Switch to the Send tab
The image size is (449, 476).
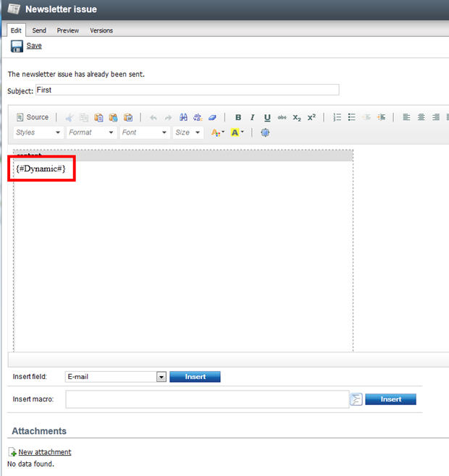(39, 30)
